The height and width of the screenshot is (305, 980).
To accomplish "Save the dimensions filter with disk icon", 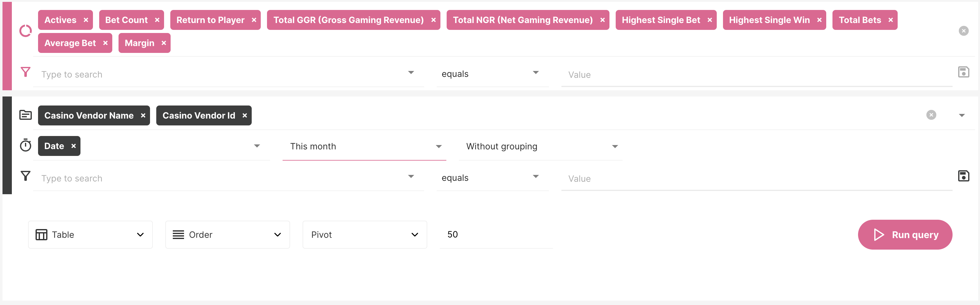I will click(x=963, y=176).
